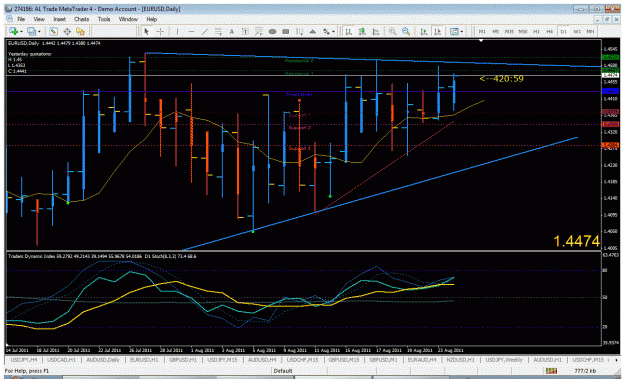Switch chart to Candlesticks mode
This screenshot has height=379, width=625.
(x=362, y=31)
